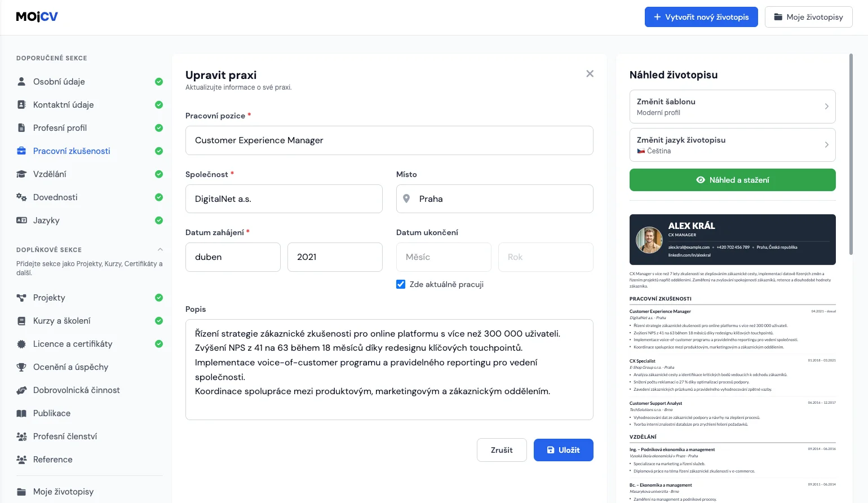Image resolution: width=868 pixels, height=503 pixels.
Task: Click the Dovednosti gears icon
Action: (21, 197)
